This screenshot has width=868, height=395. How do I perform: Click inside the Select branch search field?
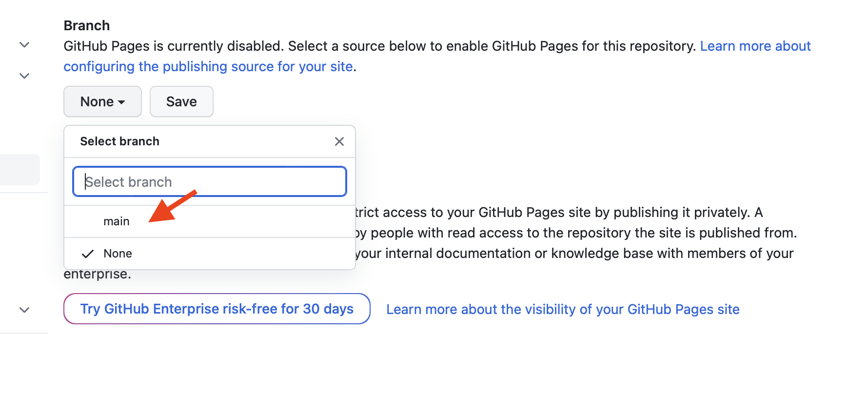[x=209, y=181]
